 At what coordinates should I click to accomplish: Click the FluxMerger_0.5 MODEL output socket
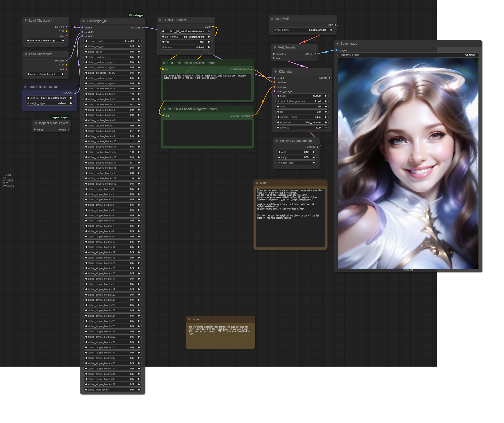143,27
